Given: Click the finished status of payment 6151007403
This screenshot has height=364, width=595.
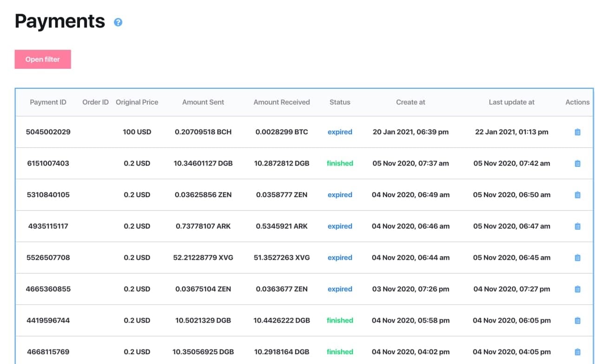Looking at the screenshot, I should click(x=340, y=164).
